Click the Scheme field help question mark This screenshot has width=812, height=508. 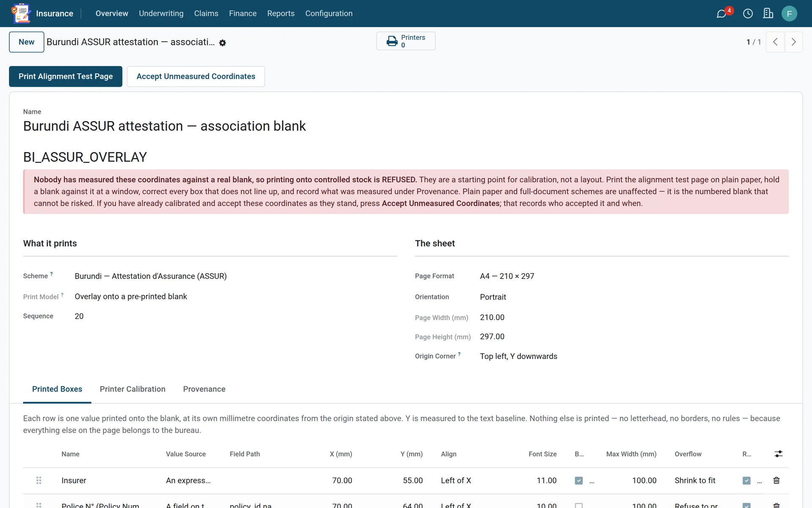[52, 274]
